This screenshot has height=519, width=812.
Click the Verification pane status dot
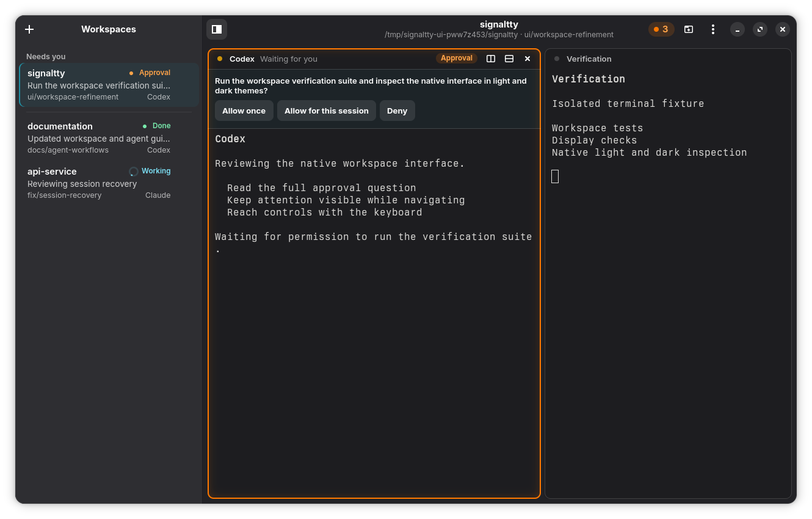pyautogui.click(x=557, y=59)
